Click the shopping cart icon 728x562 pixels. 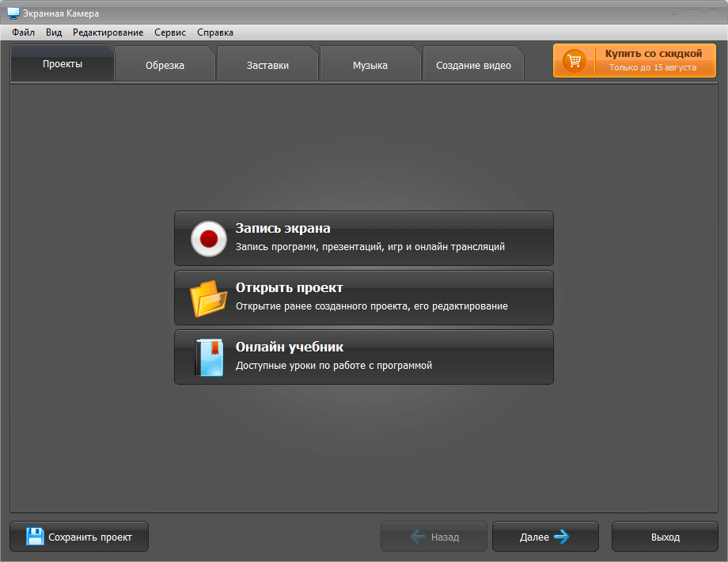click(574, 61)
